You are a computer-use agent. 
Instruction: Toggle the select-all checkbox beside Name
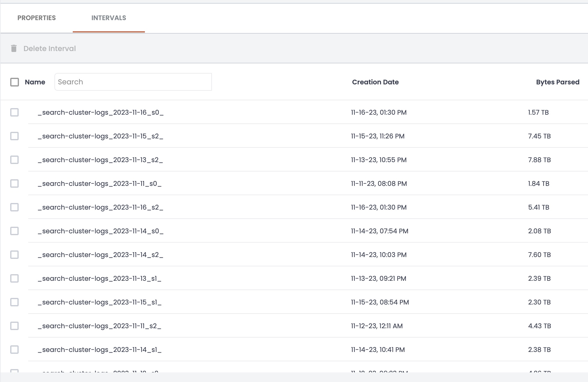pos(14,82)
